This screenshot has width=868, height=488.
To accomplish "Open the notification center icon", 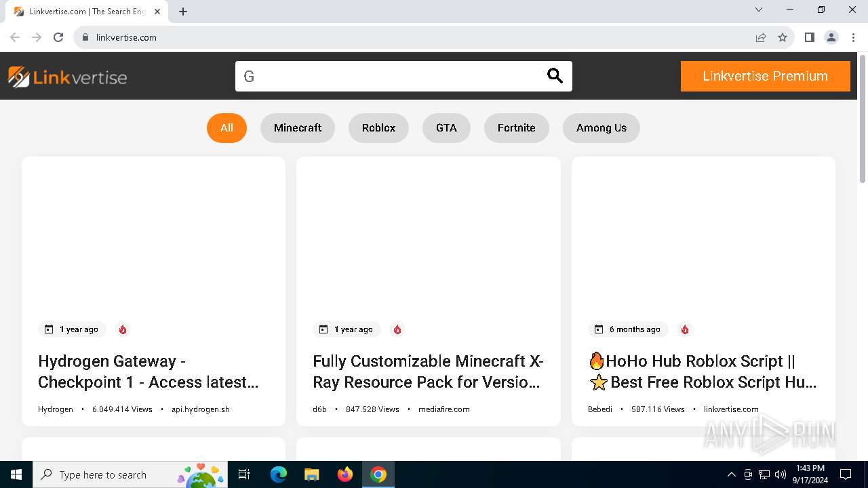I will (846, 474).
